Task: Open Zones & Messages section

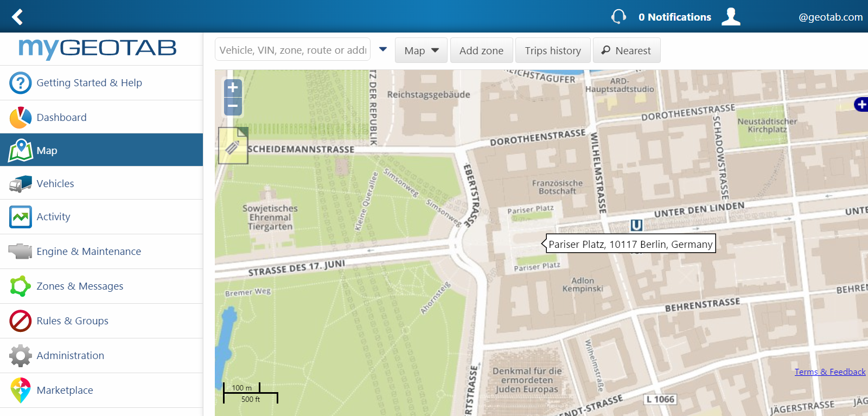Action: click(x=101, y=286)
